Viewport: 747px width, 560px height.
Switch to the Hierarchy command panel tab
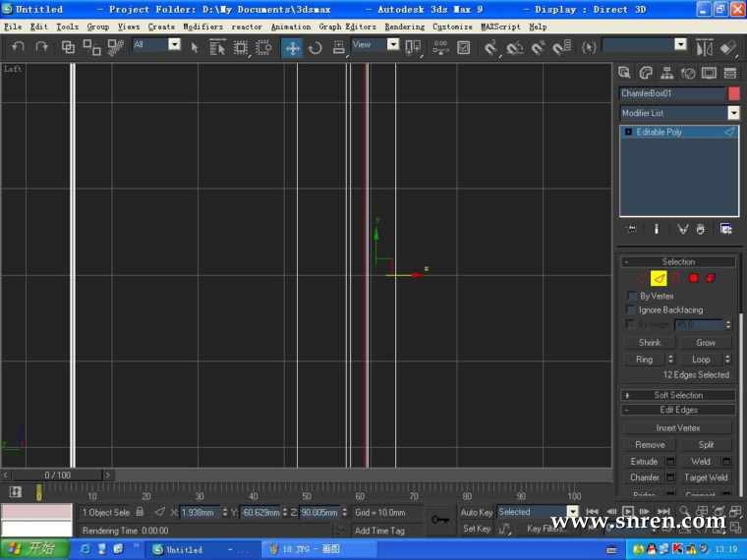click(667, 73)
